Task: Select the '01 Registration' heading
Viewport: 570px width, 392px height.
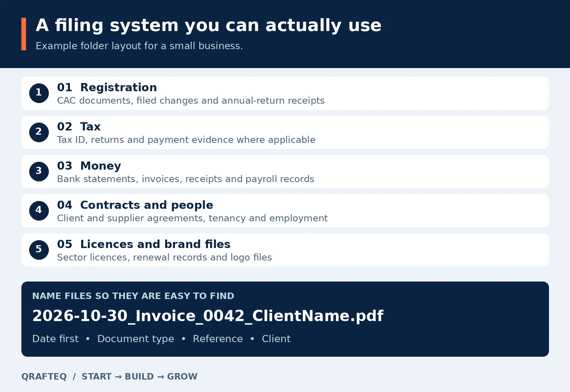Action: (107, 88)
